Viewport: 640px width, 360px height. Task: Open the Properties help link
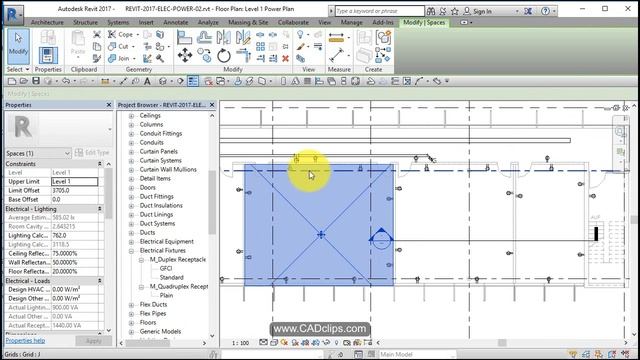25,340
